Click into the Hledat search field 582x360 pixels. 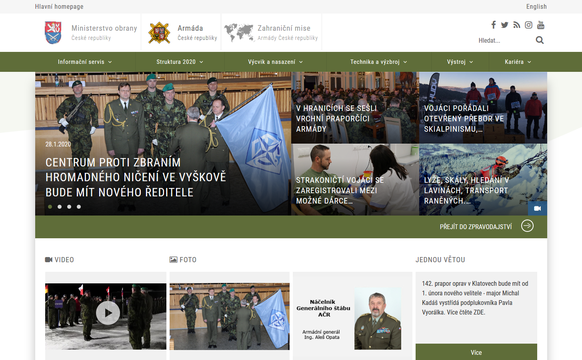pyautogui.click(x=505, y=40)
